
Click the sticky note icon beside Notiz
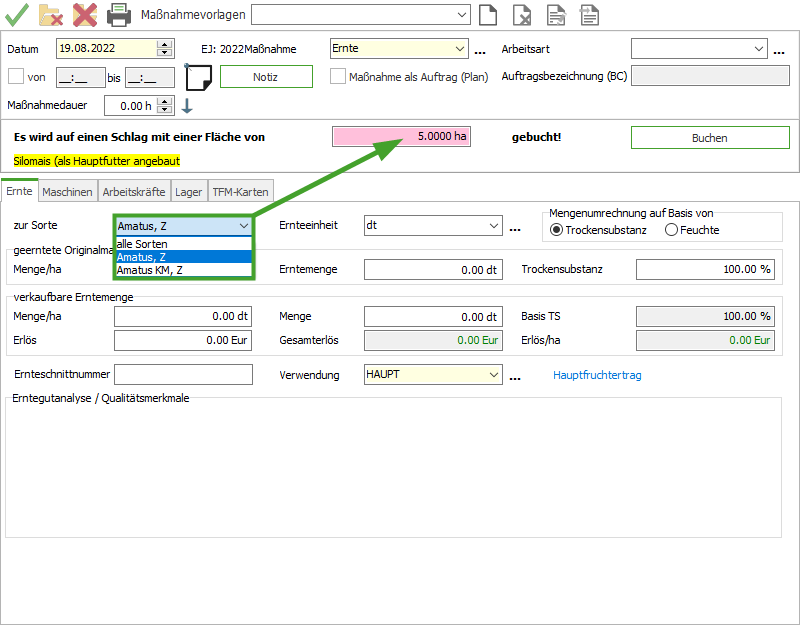tap(200, 77)
